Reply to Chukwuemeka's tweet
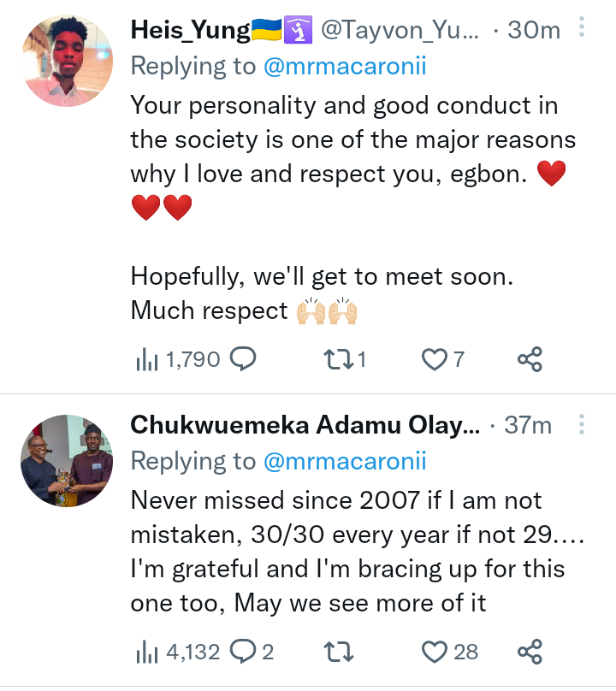 (x=243, y=653)
